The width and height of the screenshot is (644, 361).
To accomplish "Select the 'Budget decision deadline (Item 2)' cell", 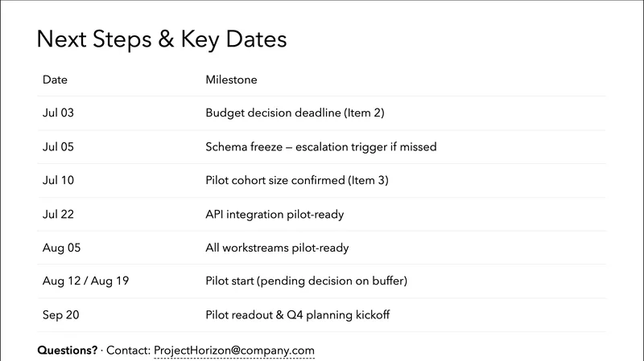I will pos(295,113).
